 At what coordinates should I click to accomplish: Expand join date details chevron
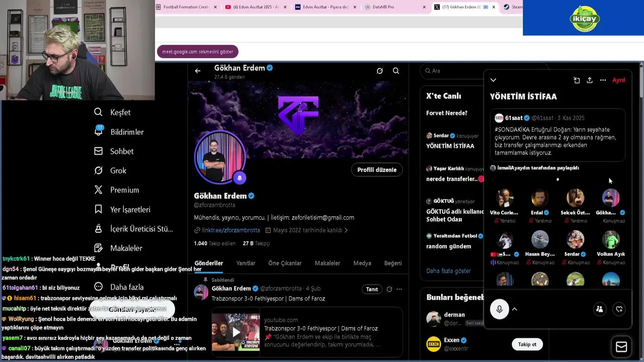(346, 230)
